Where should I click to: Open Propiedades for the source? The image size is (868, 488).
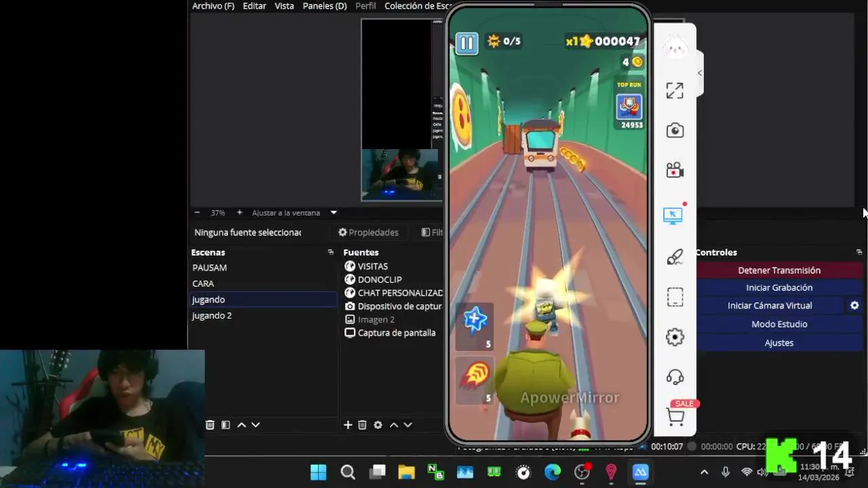pyautogui.click(x=369, y=232)
